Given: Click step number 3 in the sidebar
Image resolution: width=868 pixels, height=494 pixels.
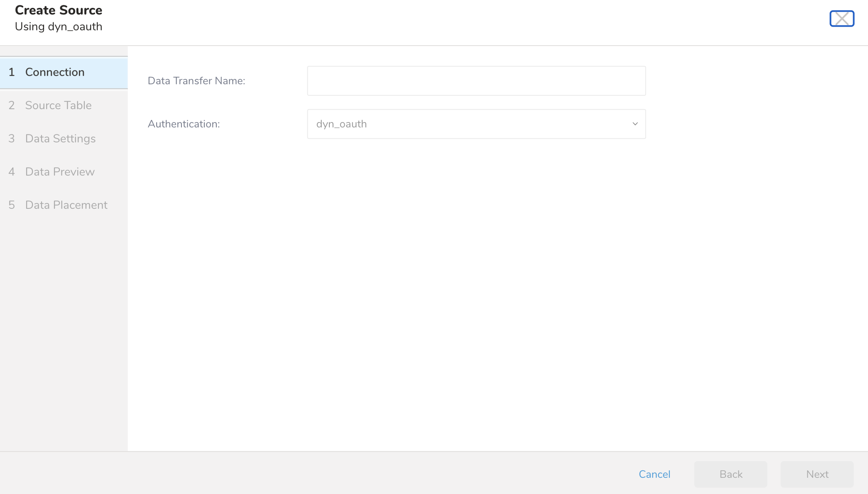Looking at the screenshot, I should 12,139.
